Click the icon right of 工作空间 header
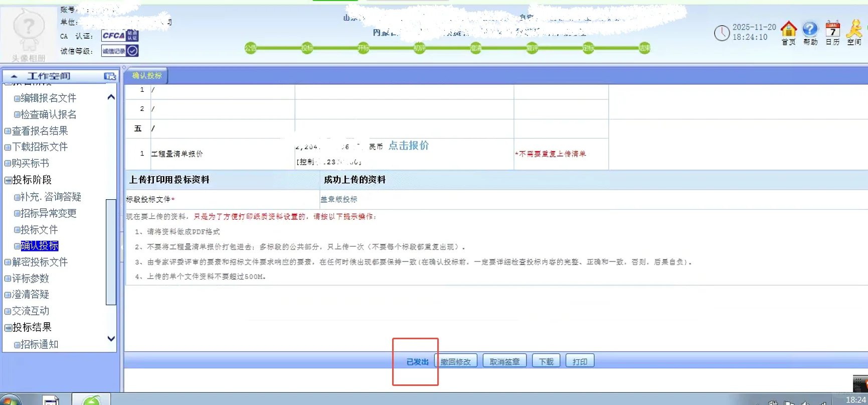The width and height of the screenshot is (868, 405). pyautogui.click(x=110, y=76)
